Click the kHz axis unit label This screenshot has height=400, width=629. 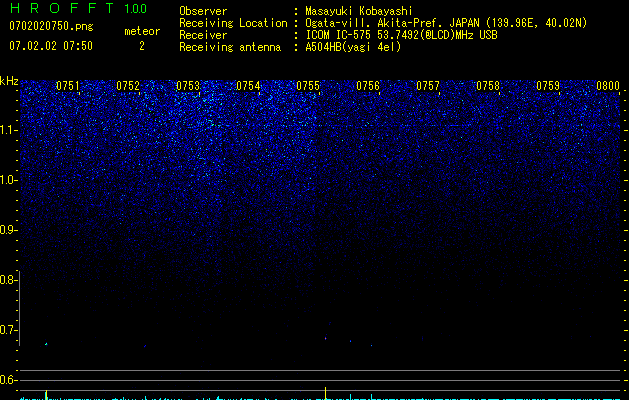pos(10,81)
